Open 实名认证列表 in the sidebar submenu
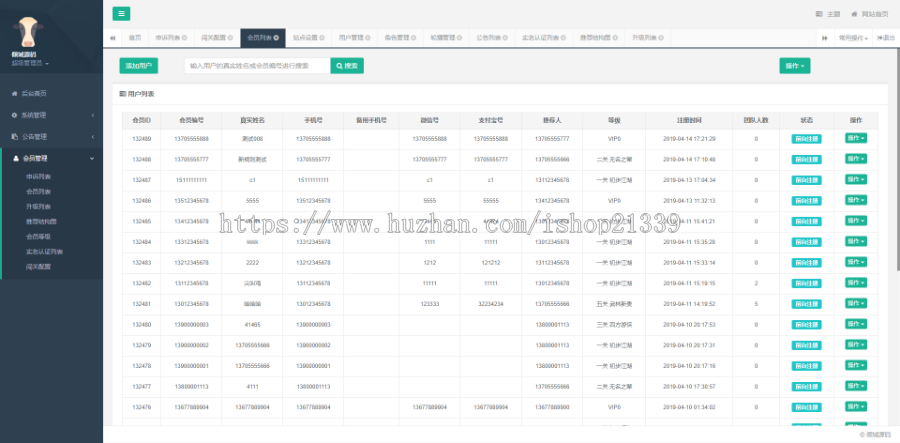The image size is (900, 443). (44, 251)
